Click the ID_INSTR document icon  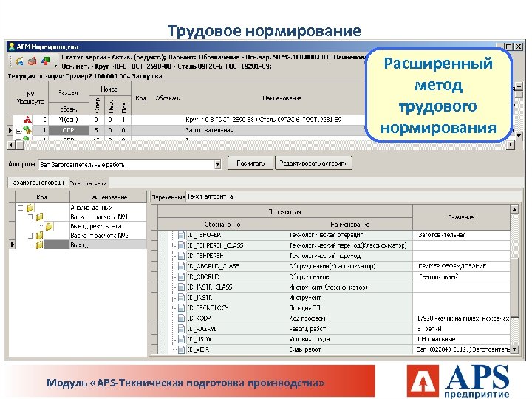tap(181, 298)
